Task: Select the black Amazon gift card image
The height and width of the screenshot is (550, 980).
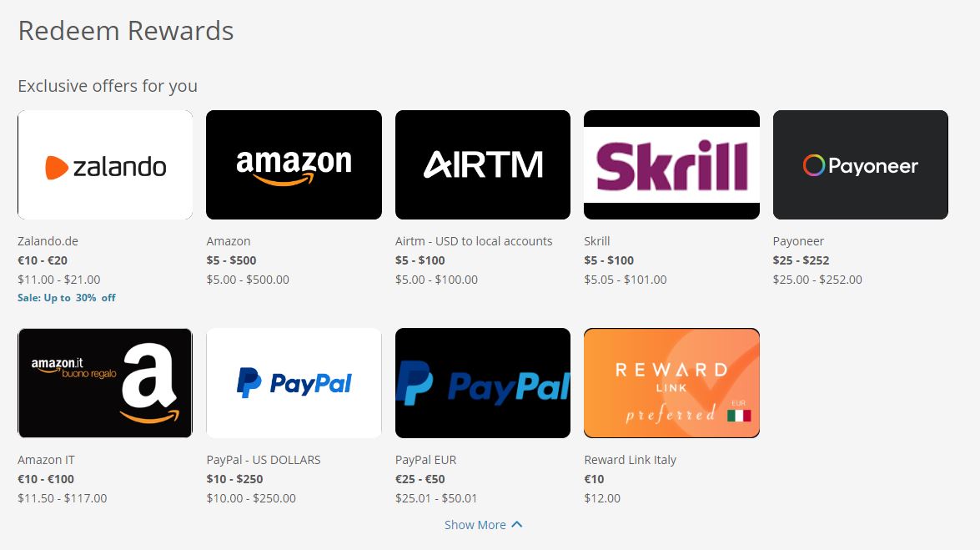Action: pyautogui.click(x=294, y=164)
